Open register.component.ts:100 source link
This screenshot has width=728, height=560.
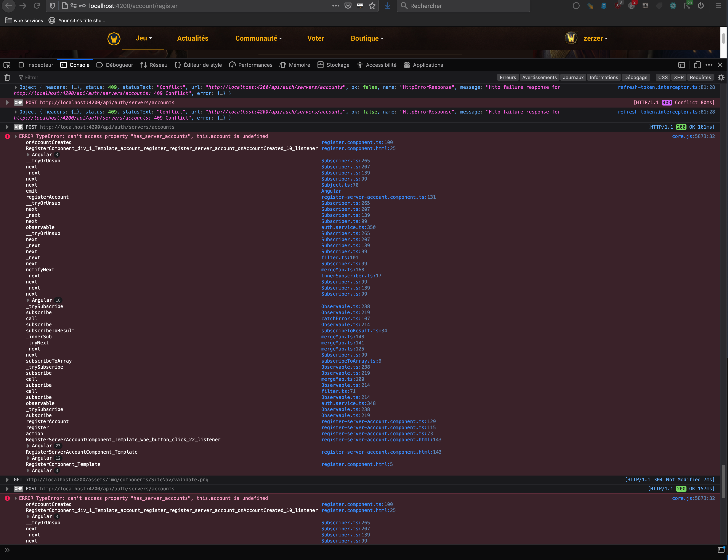(x=357, y=142)
